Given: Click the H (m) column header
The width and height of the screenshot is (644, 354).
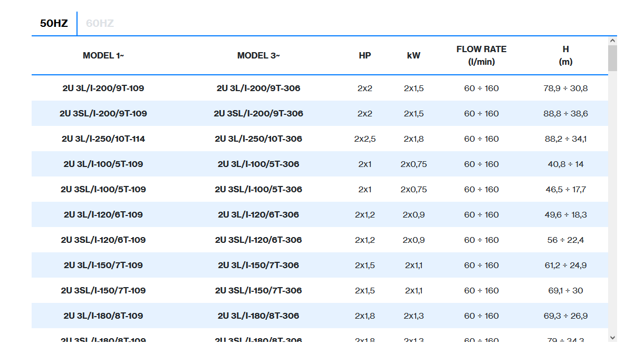Looking at the screenshot, I should pos(565,55).
